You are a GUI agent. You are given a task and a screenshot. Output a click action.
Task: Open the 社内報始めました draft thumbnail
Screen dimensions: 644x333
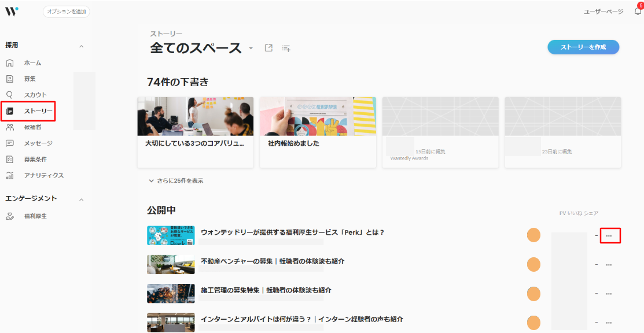click(318, 116)
